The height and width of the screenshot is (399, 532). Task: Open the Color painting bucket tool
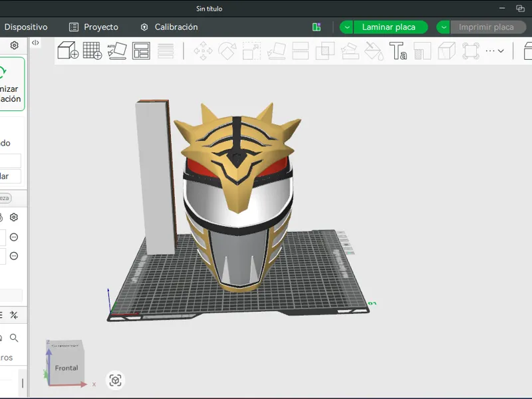(374, 51)
